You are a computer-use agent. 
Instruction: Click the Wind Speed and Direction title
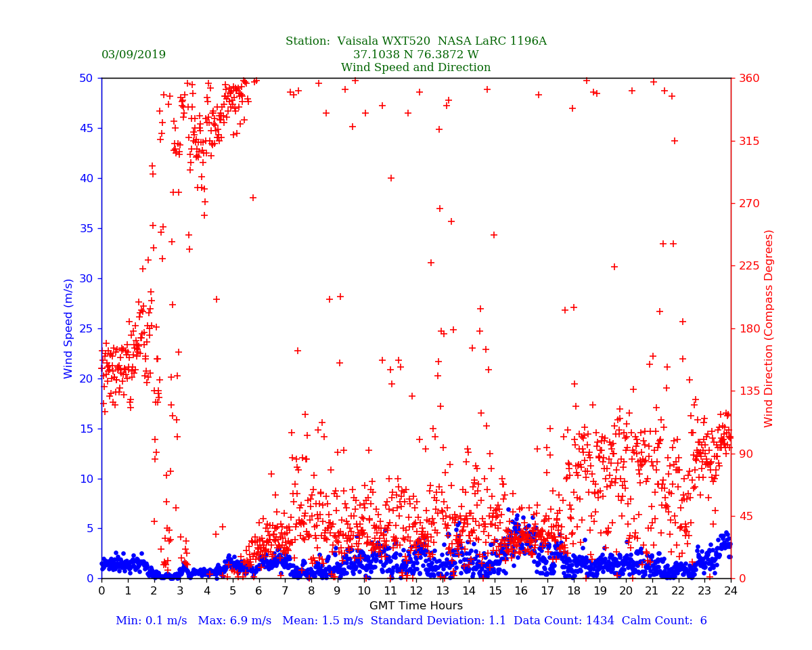click(415, 68)
